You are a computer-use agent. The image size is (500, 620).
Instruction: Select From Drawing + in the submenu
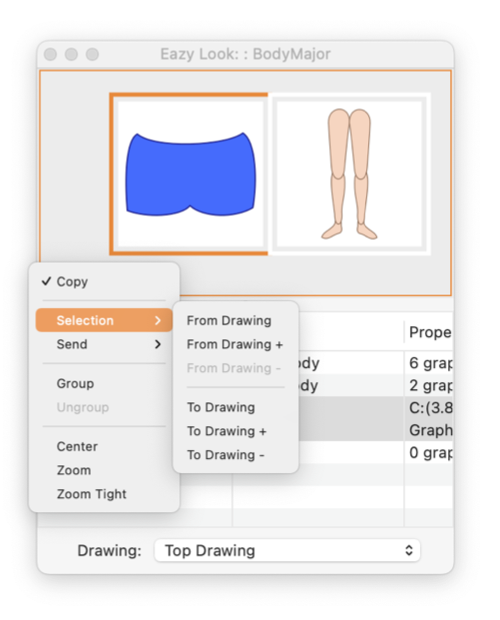236,344
